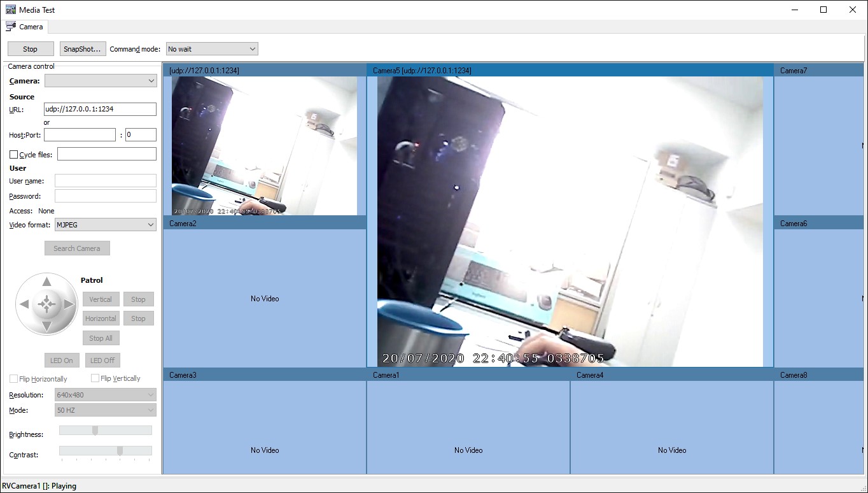Click the PTZ pan left arrow

click(x=24, y=304)
